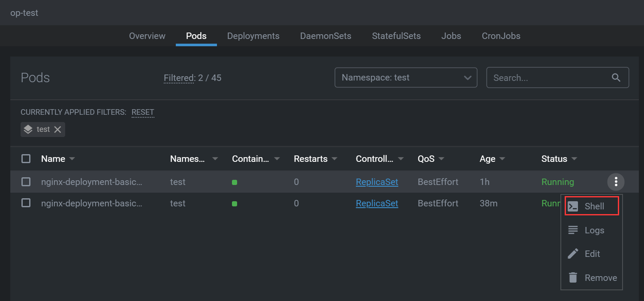Click the Remove trash icon
Image resolution: width=644 pixels, height=301 pixels.
[573, 277]
